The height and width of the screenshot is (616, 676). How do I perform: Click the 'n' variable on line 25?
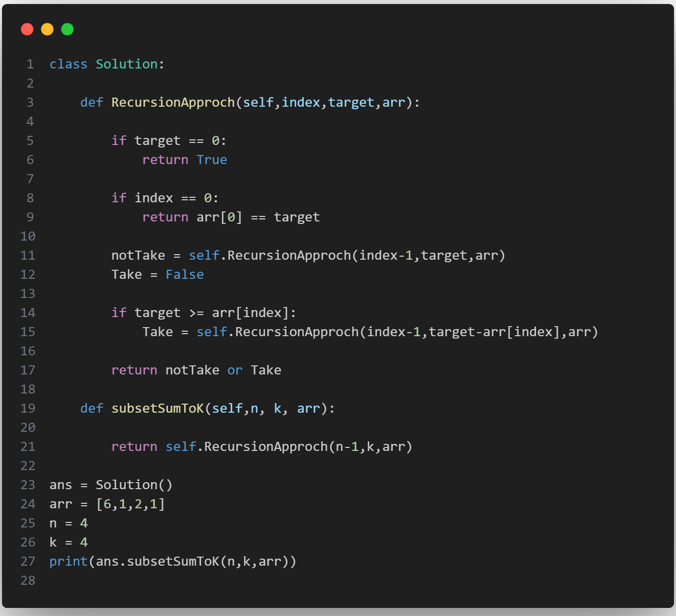(53, 523)
